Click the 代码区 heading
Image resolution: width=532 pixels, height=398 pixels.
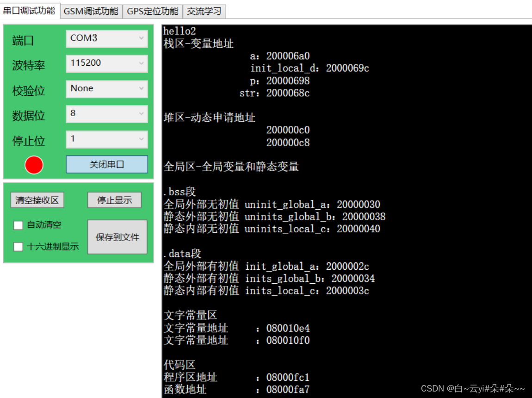(x=179, y=365)
